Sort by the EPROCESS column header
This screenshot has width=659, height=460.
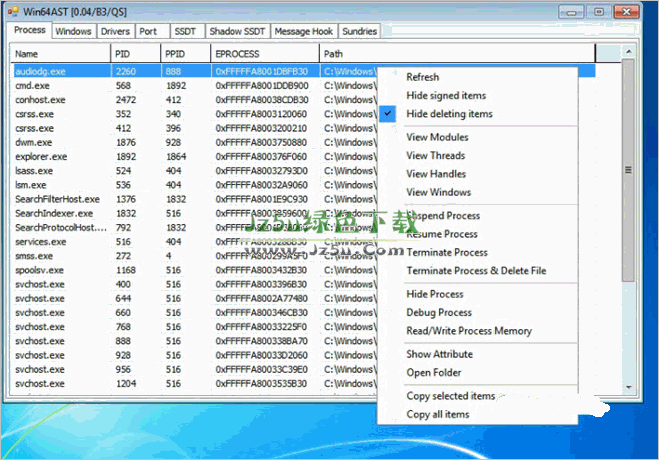[x=265, y=54]
